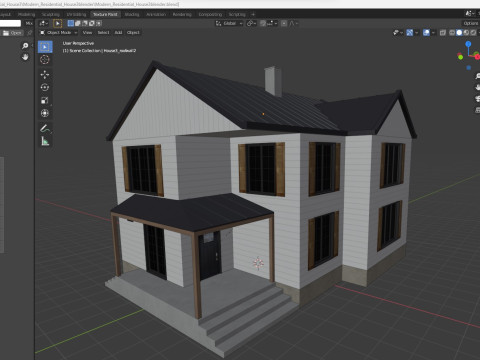Click the red X axis gizmo handle
The width and height of the screenshot is (480, 360).
[x=477, y=57]
